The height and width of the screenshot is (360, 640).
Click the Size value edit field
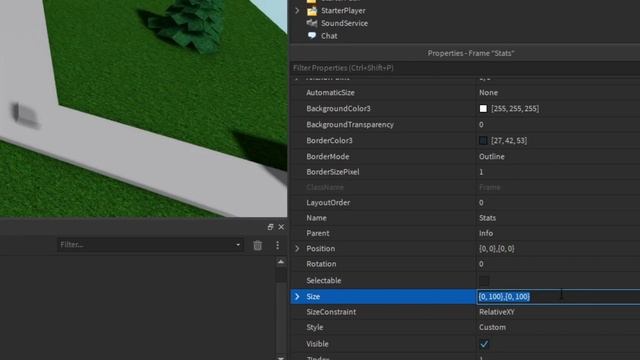point(558,296)
